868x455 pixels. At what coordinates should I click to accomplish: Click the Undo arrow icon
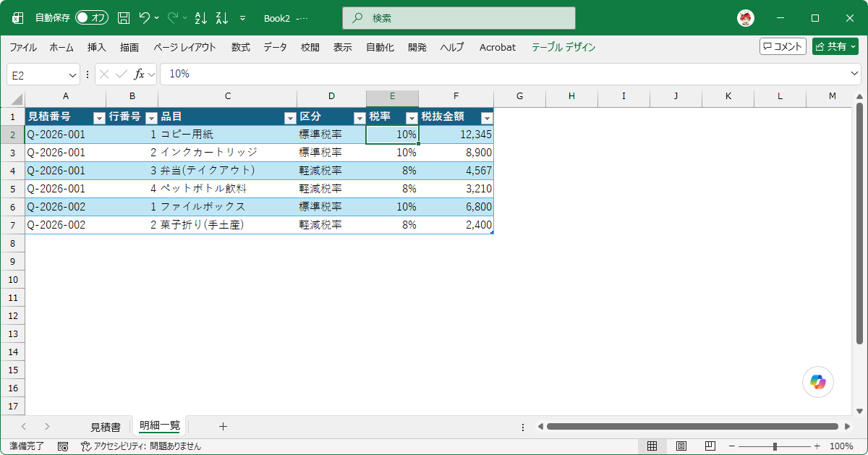click(x=145, y=18)
